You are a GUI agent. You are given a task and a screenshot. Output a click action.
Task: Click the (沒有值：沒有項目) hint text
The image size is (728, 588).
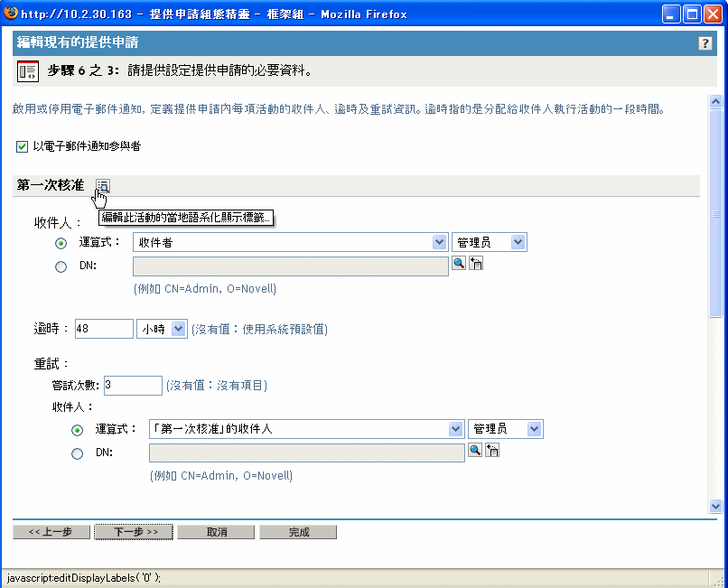pos(217,386)
